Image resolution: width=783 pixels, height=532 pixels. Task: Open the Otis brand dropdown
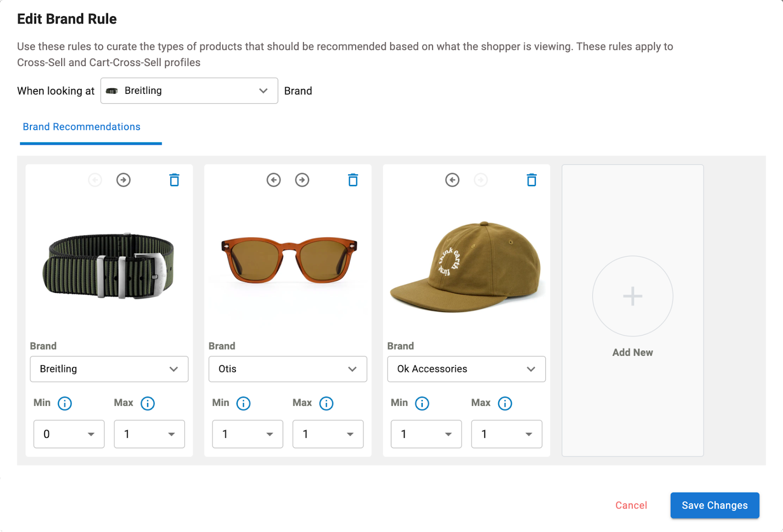(x=288, y=369)
